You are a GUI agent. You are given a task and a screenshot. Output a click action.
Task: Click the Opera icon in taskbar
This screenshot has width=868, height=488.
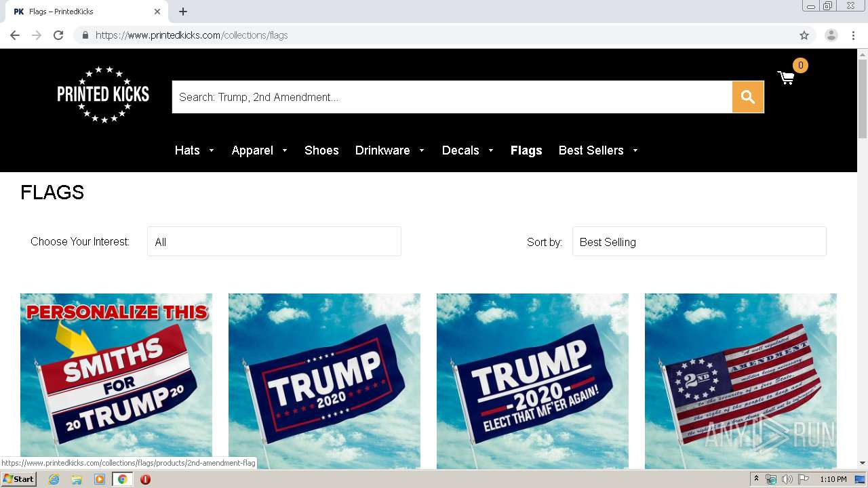click(145, 479)
